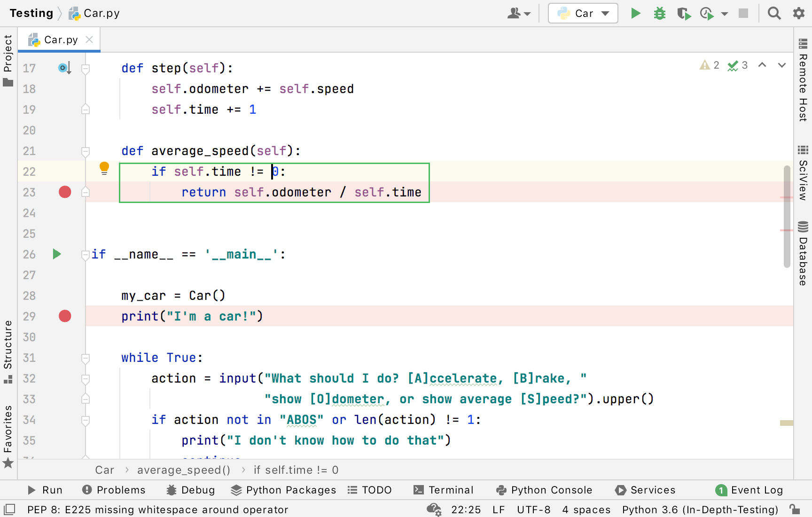This screenshot has height=517, width=812.
Task: Collapse the average_speed function fold marker
Action: click(86, 151)
